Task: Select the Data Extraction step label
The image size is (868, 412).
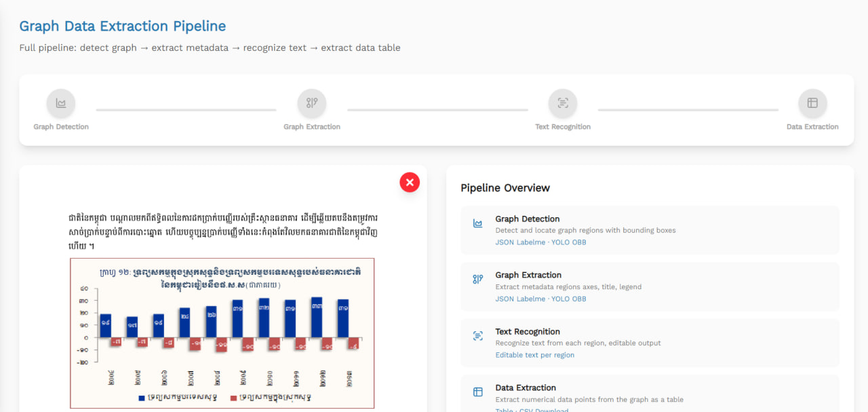Action: coord(812,127)
